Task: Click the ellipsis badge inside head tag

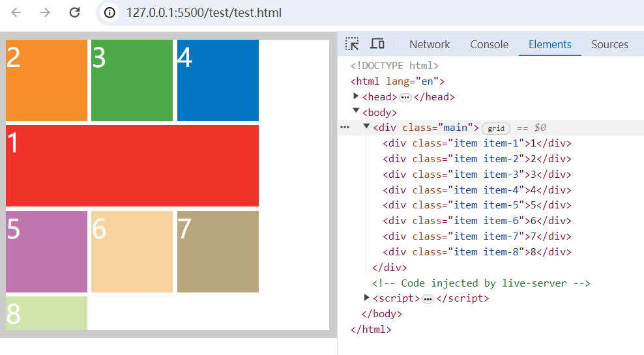Action: pyautogui.click(x=405, y=97)
